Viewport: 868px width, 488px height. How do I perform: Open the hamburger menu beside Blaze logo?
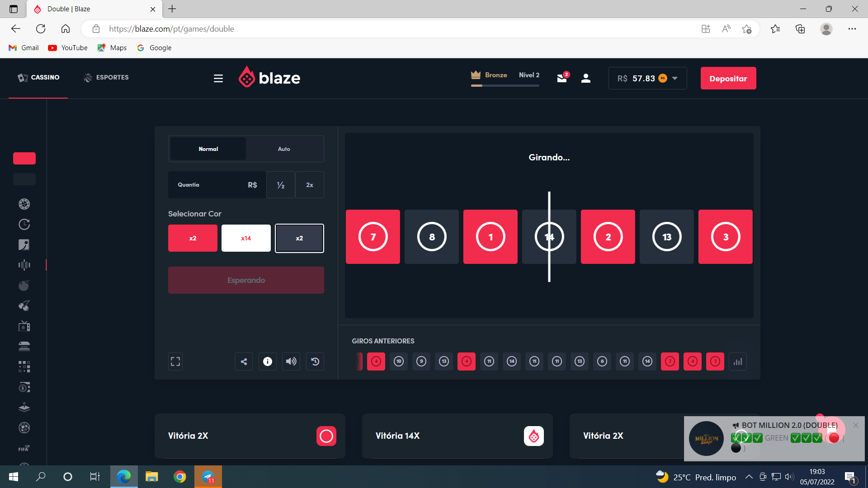click(218, 78)
